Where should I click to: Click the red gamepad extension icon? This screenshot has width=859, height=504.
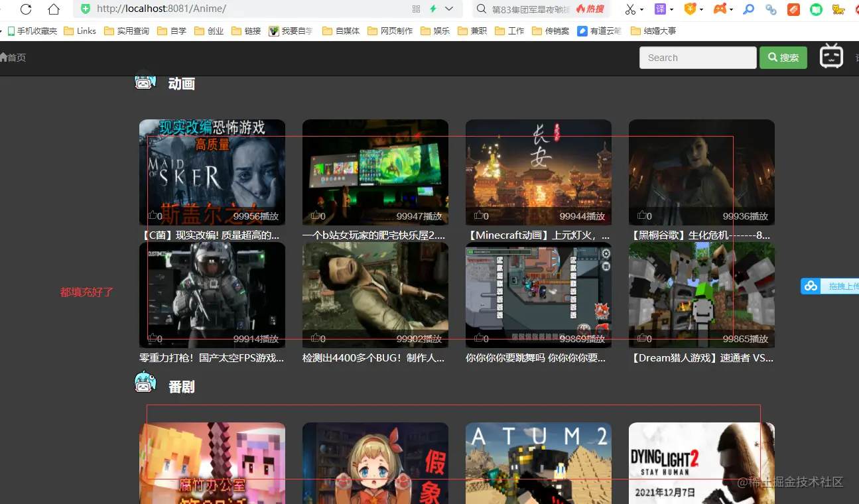click(720, 9)
